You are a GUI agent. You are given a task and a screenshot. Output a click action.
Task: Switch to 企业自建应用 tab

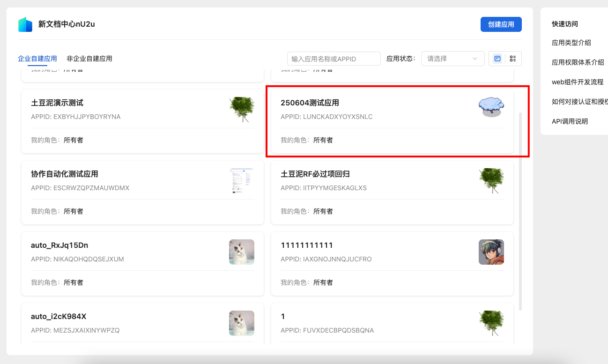click(37, 59)
